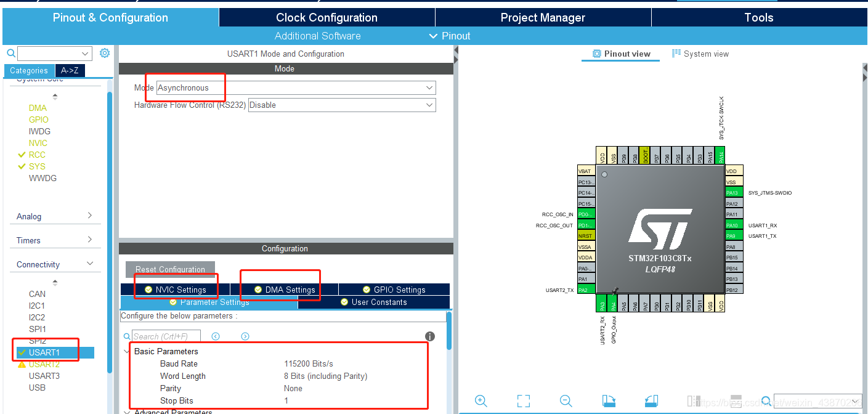Rotate the chip counter-clockwise
Screen dimensions: 868x414
651,401
